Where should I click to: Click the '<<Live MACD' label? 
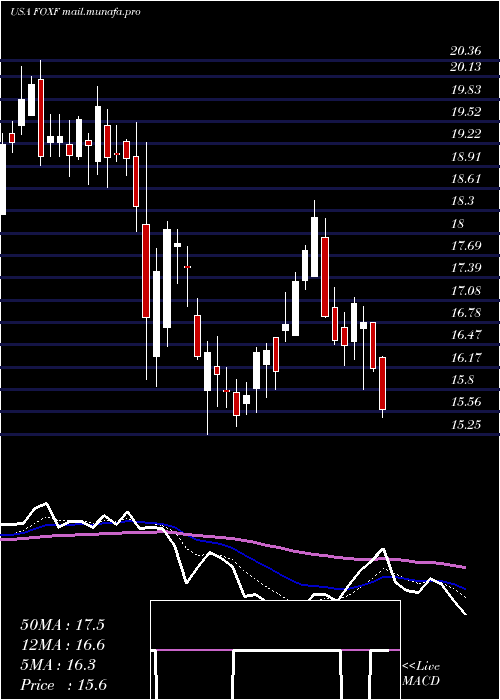(421, 674)
